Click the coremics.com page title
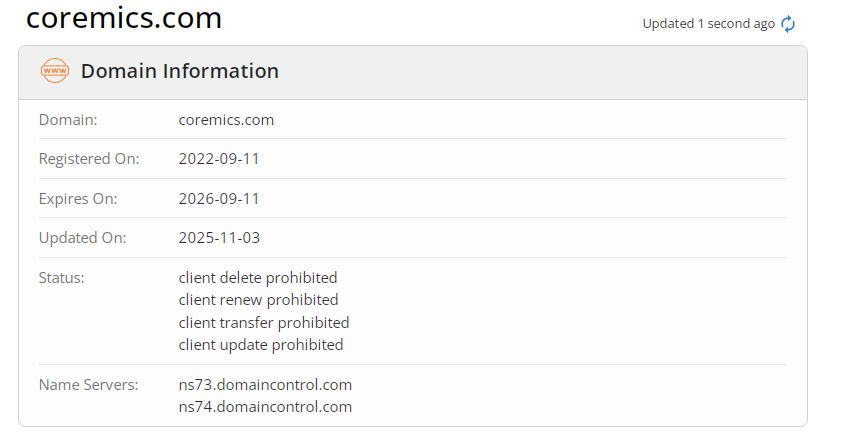Screen dimensions: 846x435 124,18
